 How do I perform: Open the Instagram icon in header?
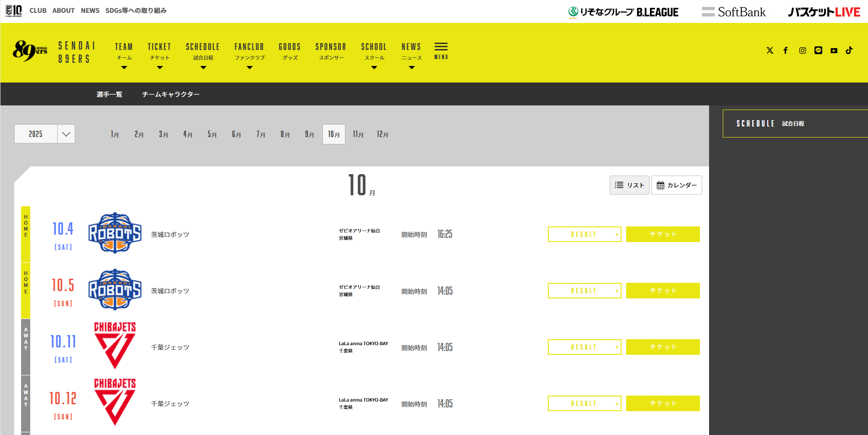point(802,50)
